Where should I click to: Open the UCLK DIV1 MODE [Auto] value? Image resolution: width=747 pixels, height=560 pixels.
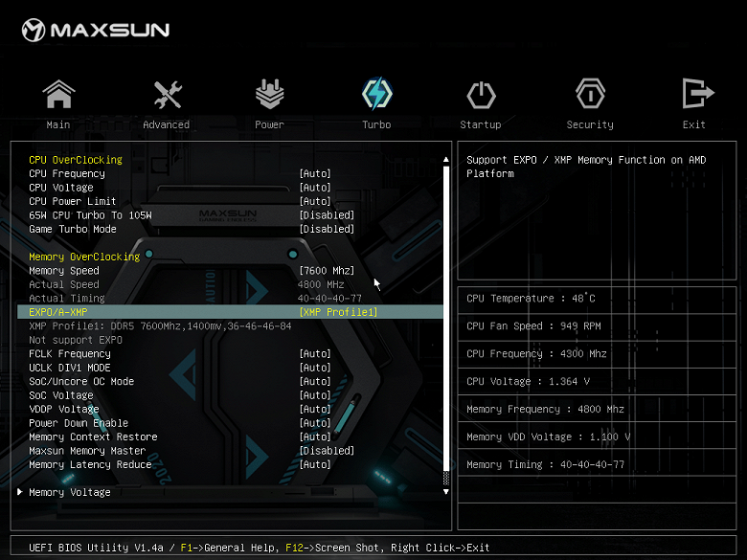coord(315,368)
